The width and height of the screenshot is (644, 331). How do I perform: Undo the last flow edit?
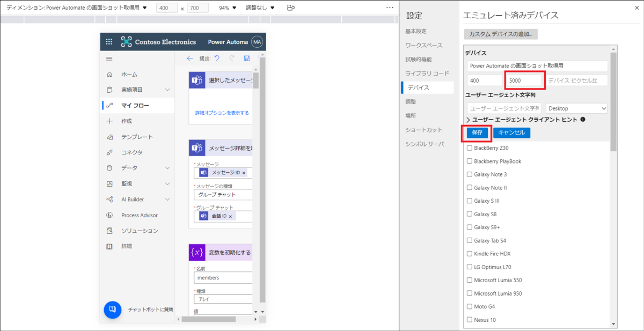click(x=217, y=58)
